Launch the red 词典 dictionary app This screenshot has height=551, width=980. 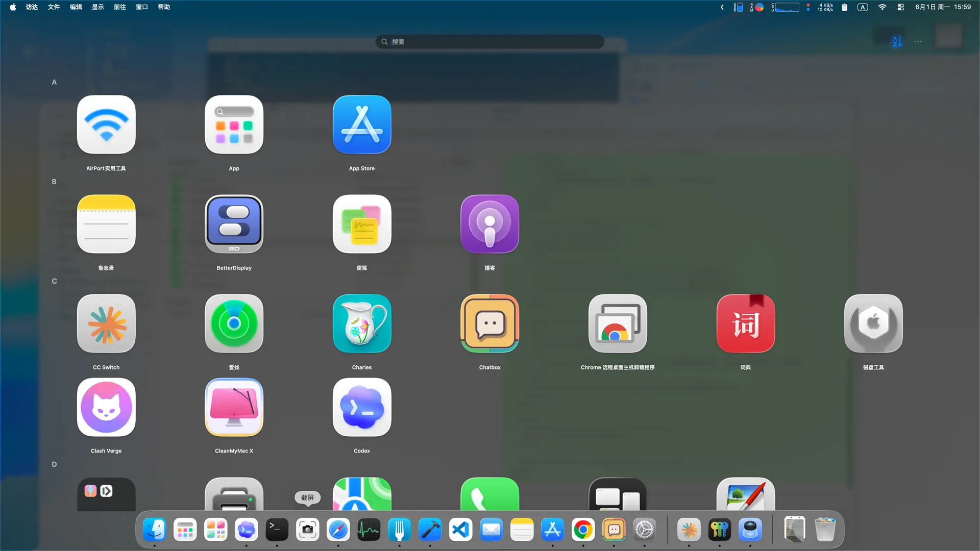pos(746,323)
